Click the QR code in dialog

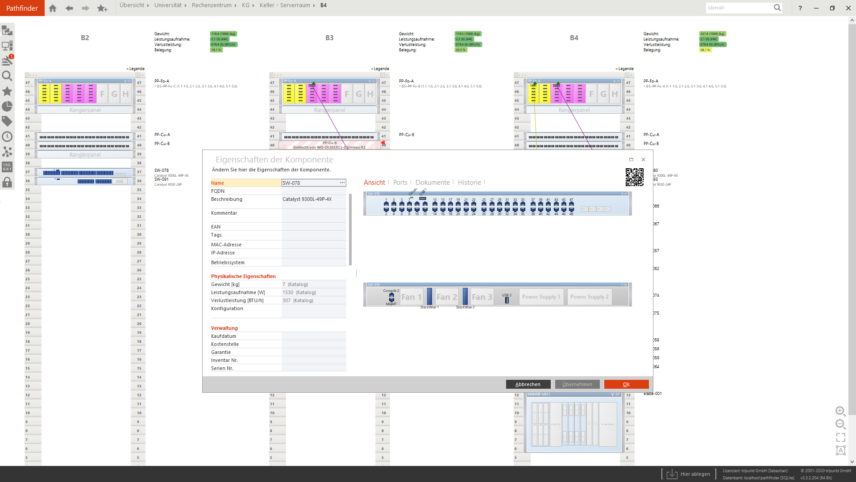point(634,177)
